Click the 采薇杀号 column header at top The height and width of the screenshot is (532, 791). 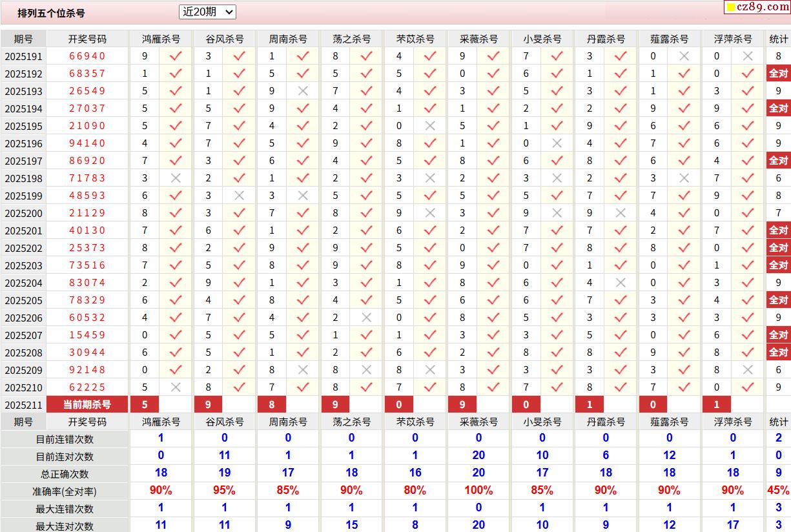pos(479,39)
